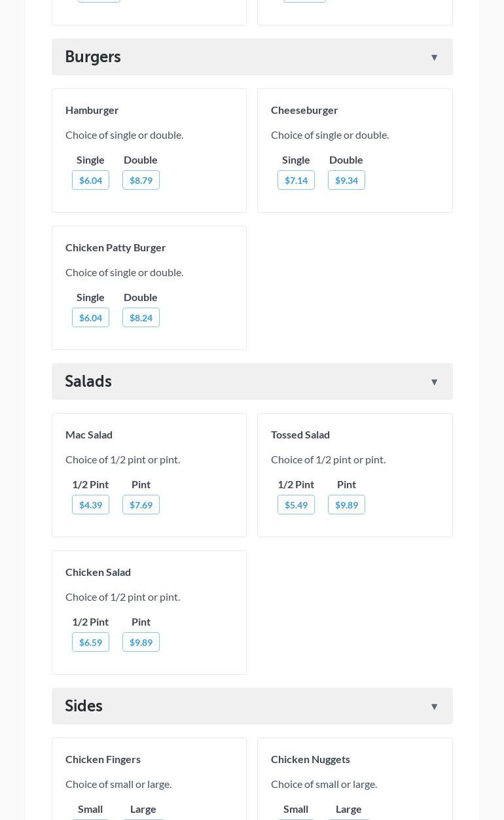
Task: Choose Tossed Salad 1/2 Pint $5.49
Action: 296,505
